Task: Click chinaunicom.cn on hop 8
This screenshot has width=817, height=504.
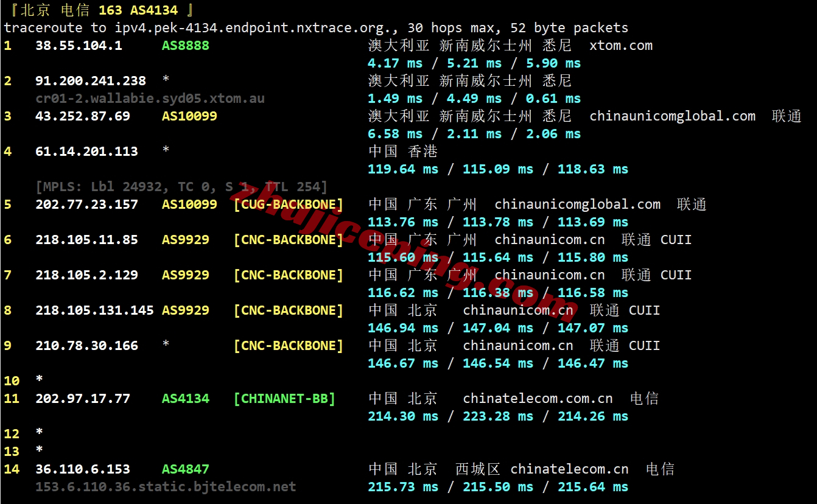Action: (x=518, y=310)
